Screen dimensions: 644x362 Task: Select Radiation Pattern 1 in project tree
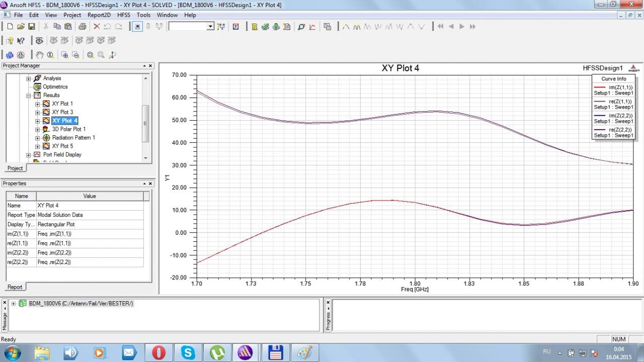tap(73, 138)
